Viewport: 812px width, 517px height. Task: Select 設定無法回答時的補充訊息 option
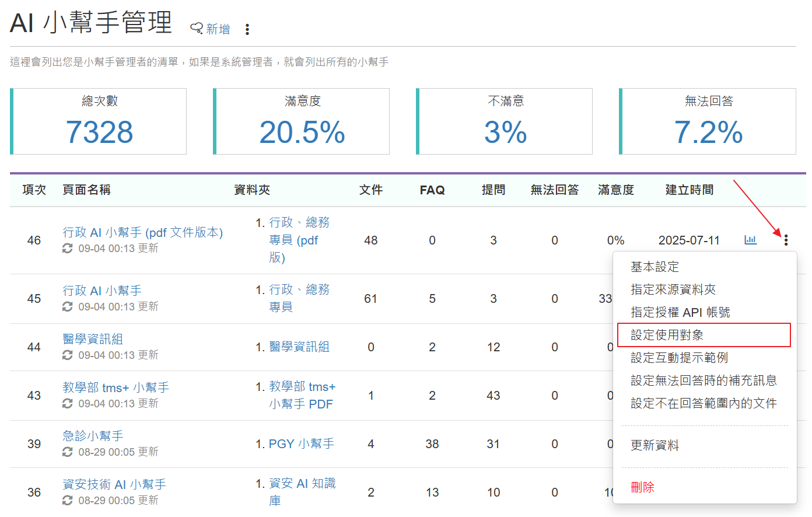[703, 380]
